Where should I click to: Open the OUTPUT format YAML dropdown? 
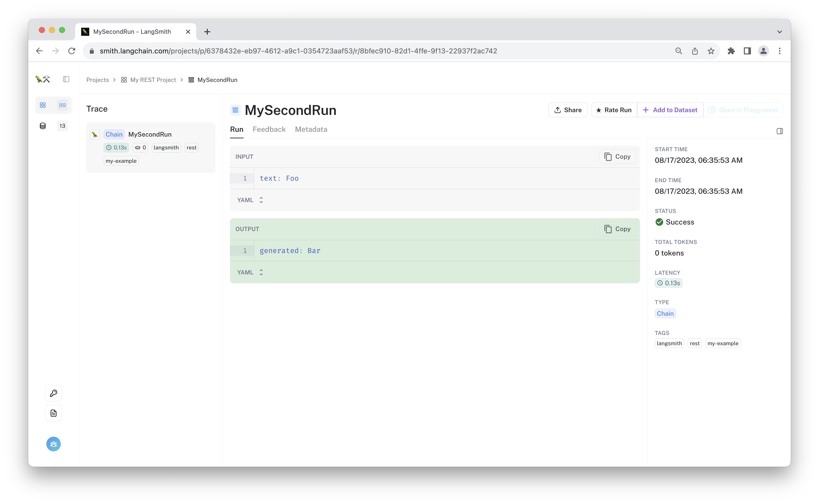tap(250, 272)
